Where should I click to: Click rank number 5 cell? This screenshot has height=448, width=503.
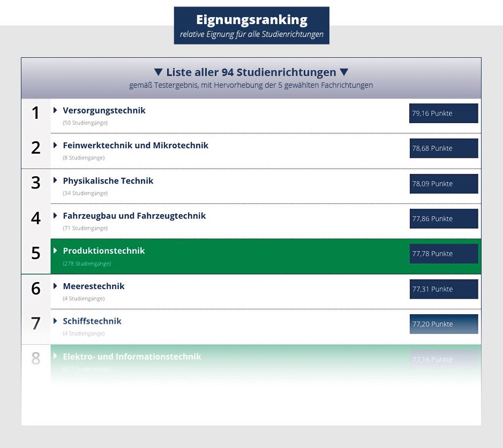point(36,253)
